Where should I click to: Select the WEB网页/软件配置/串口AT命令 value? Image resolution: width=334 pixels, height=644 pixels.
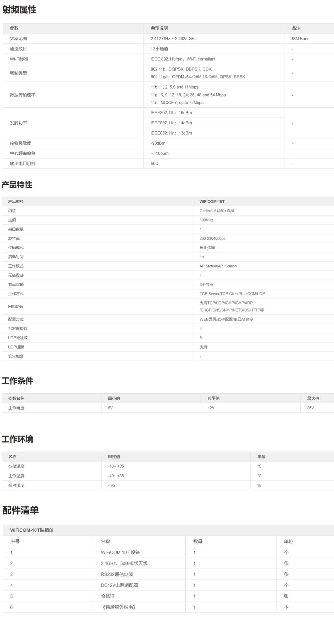tap(226, 319)
